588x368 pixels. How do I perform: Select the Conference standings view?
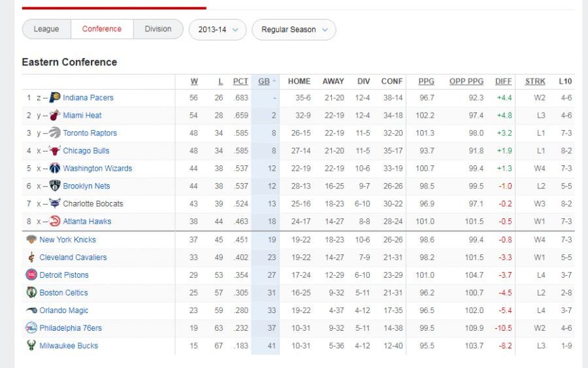click(x=101, y=29)
